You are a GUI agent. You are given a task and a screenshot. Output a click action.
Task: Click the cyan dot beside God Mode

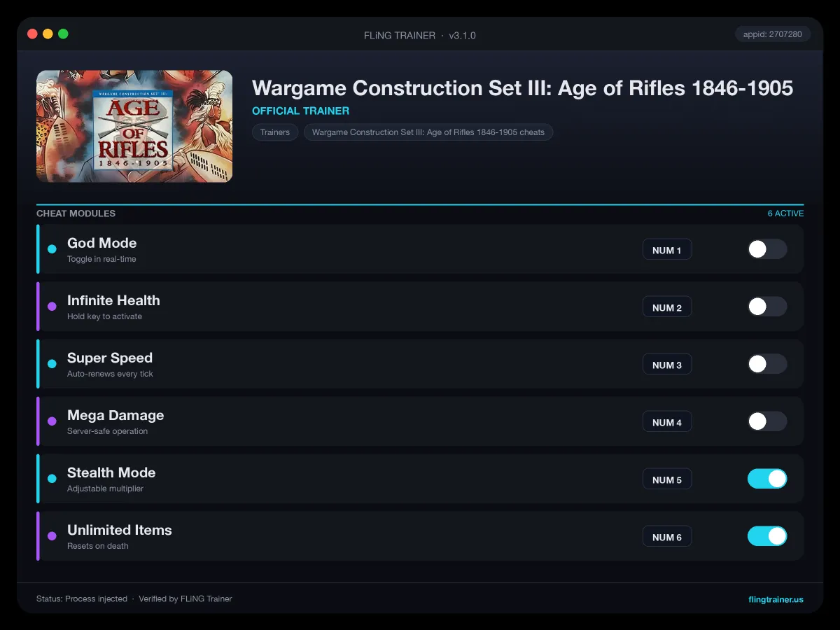[x=52, y=249]
